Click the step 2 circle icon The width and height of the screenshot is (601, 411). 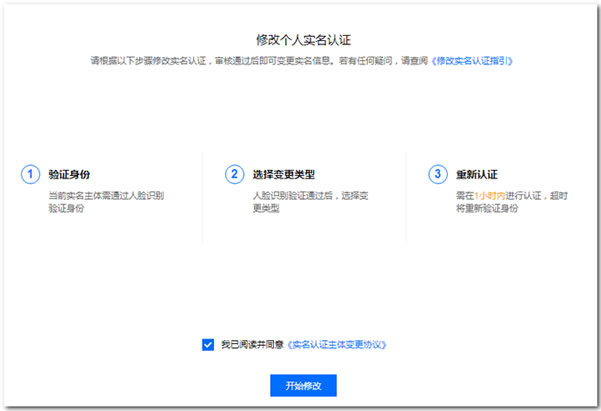(x=234, y=174)
